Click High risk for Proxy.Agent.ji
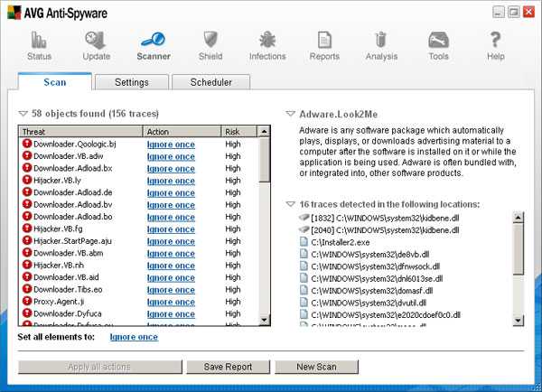Screen dimensions: 542x392 (x=233, y=302)
